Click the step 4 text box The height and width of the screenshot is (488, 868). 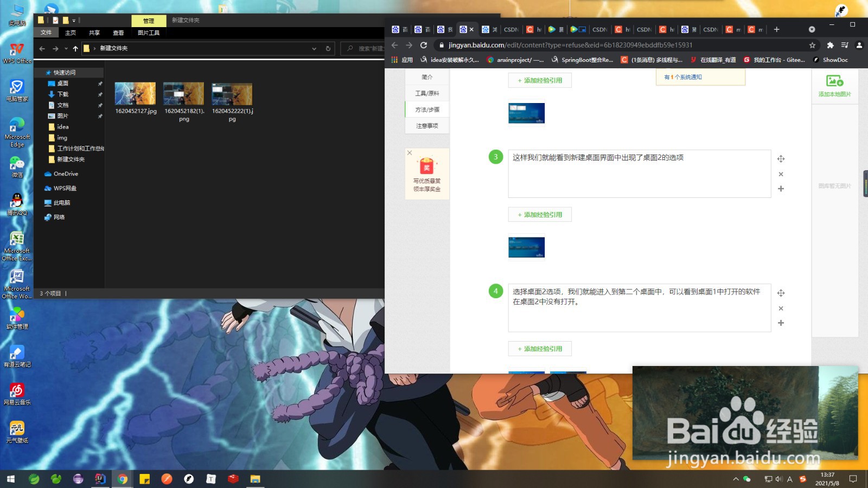click(639, 308)
